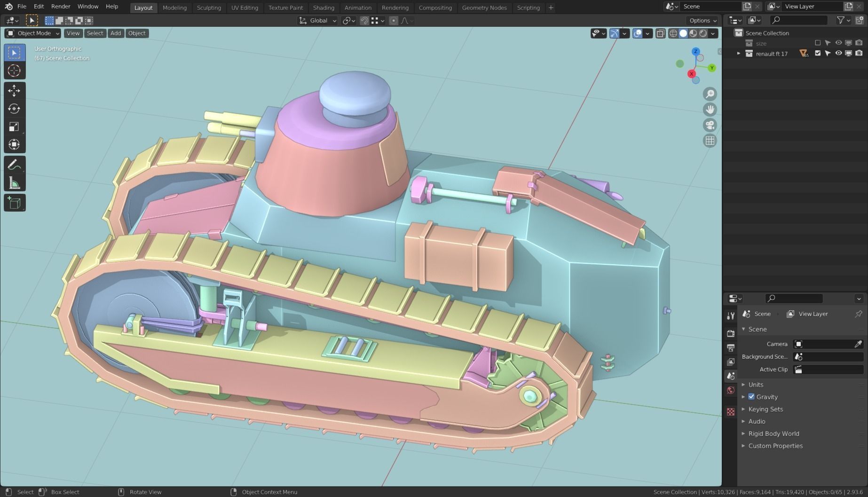Expand the Rigid Body World panel

pyautogui.click(x=773, y=434)
